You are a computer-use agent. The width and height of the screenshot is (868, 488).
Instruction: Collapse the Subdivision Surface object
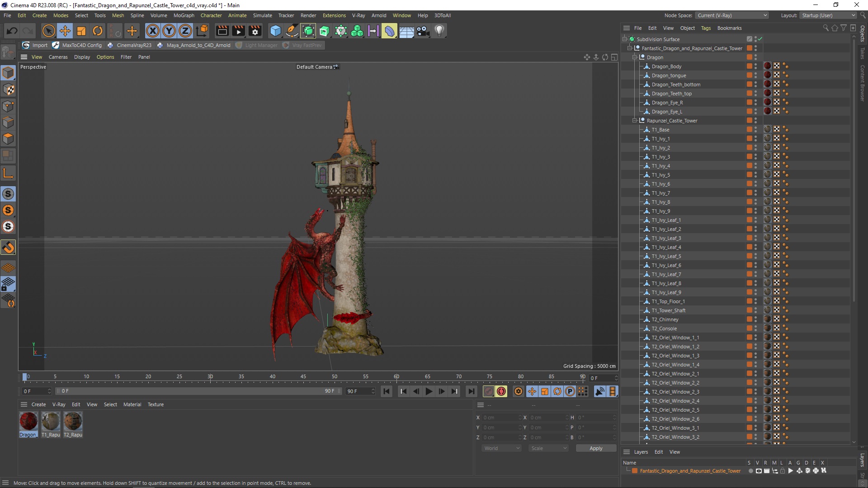(x=624, y=39)
